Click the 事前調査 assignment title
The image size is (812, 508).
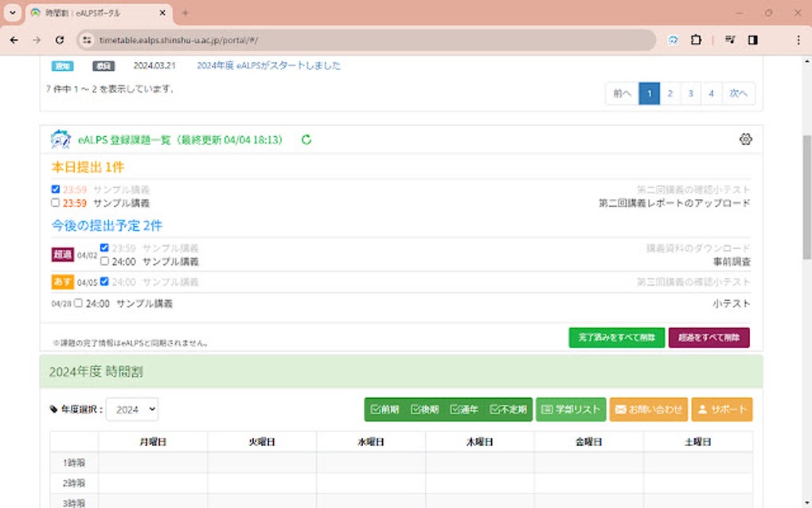[x=732, y=262]
